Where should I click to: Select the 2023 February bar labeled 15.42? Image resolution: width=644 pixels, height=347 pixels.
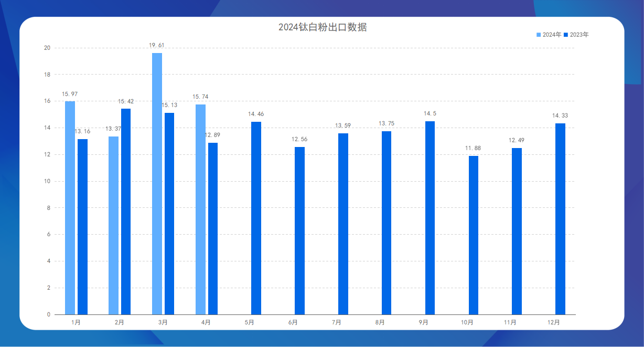(126, 212)
